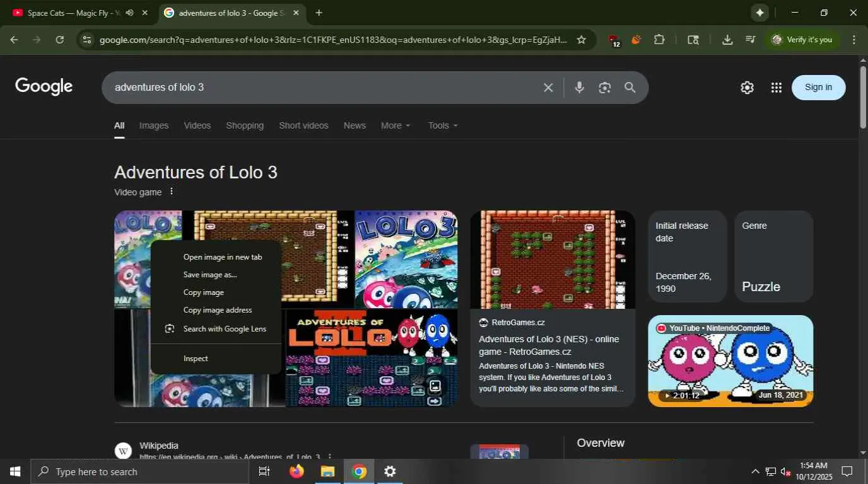Click the Google logo

(x=44, y=87)
